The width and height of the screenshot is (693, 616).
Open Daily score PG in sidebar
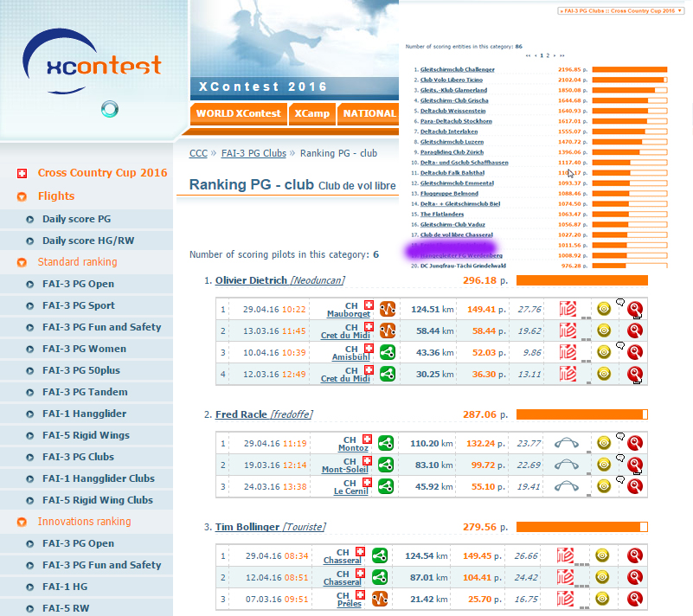click(76, 219)
